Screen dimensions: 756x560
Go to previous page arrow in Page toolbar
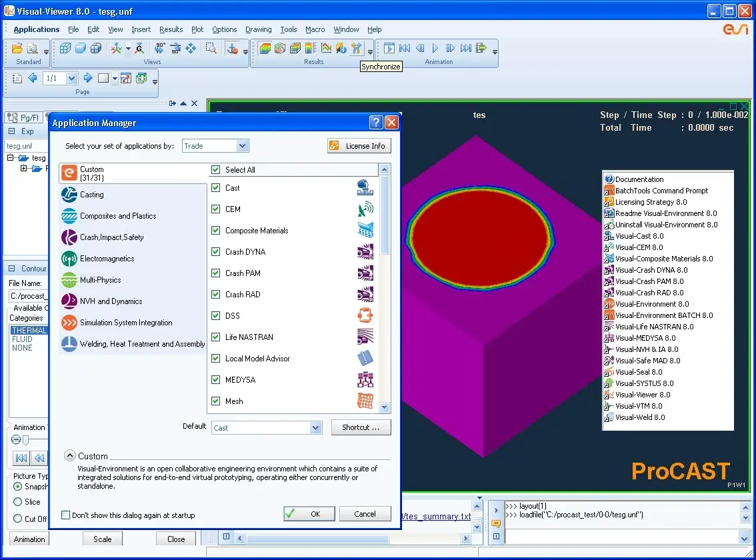click(32, 77)
